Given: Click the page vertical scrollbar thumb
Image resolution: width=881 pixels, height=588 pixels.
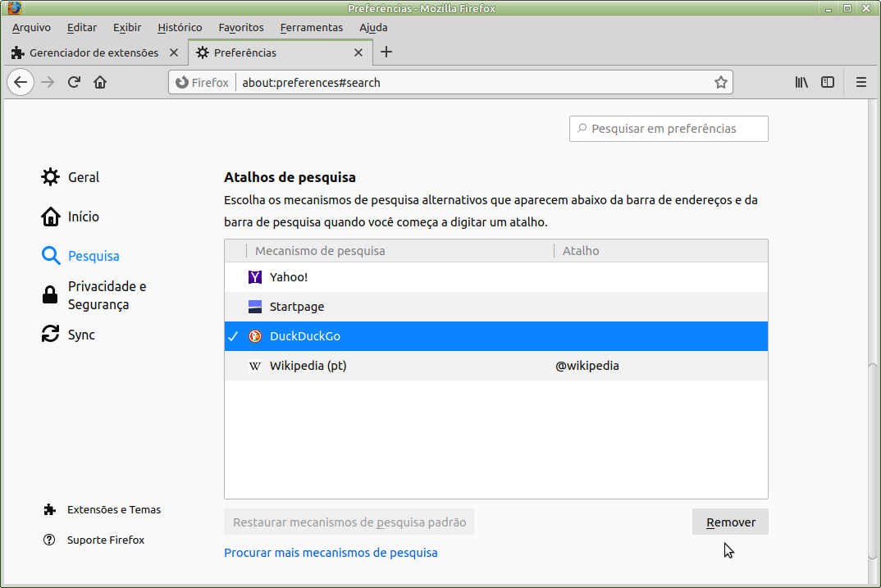Looking at the screenshot, I should click(873, 461).
